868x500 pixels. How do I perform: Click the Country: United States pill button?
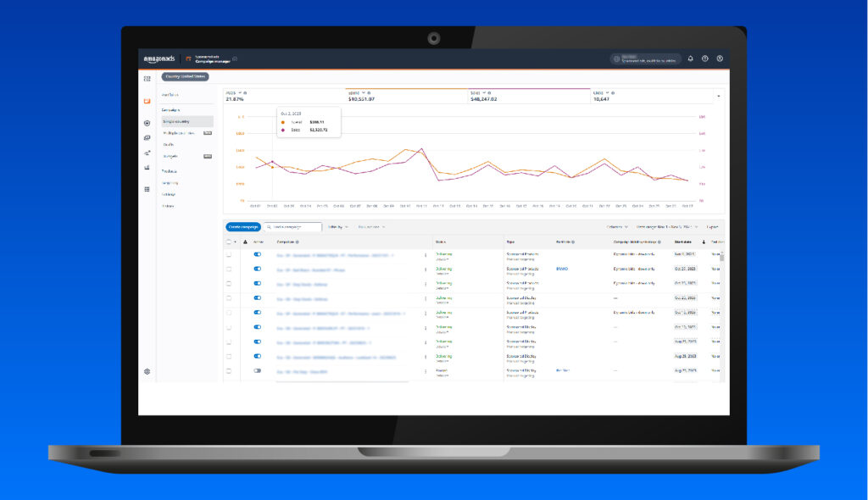coord(185,76)
